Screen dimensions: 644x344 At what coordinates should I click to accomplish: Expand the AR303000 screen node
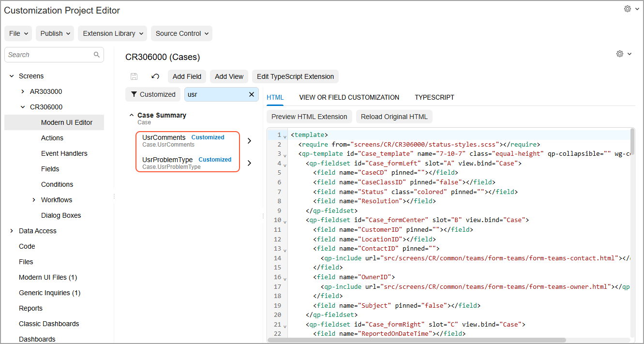tap(23, 91)
